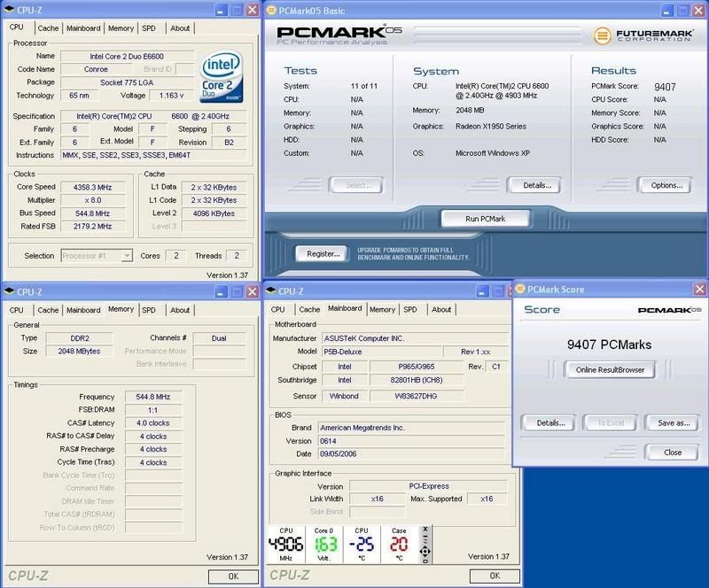Click the motherboard Model P5B-Deluxe field
Viewport: 709px width, 588px height.
click(381, 352)
